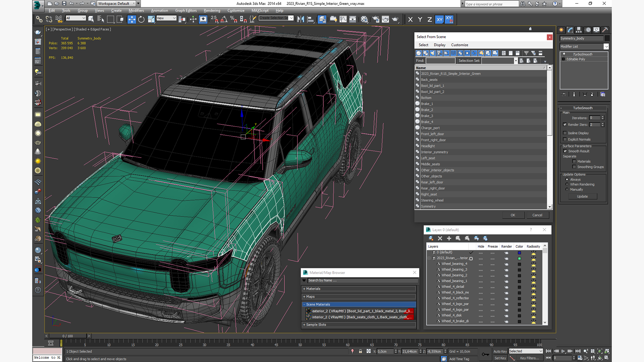
Task: Click the Select and Link tool
Action: (x=39, y=19)
